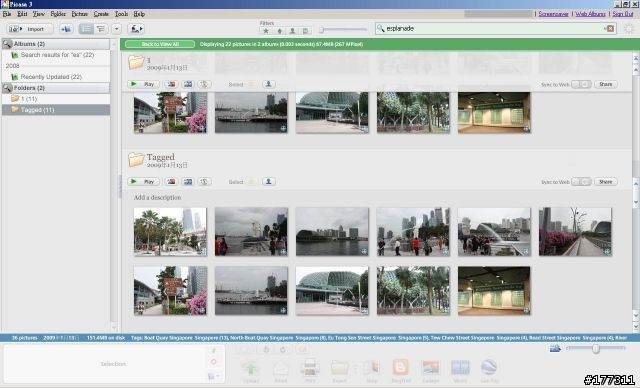Open the people upload toolbar icon with arrow
The width and height of the screenshot is (640, 388).
[x=136, y=29]
